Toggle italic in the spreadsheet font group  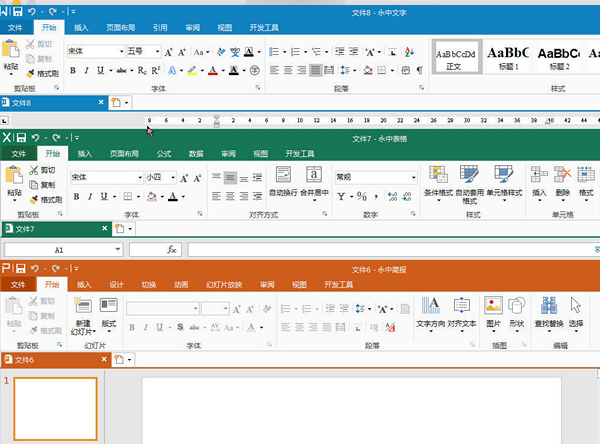click(90, 196)
